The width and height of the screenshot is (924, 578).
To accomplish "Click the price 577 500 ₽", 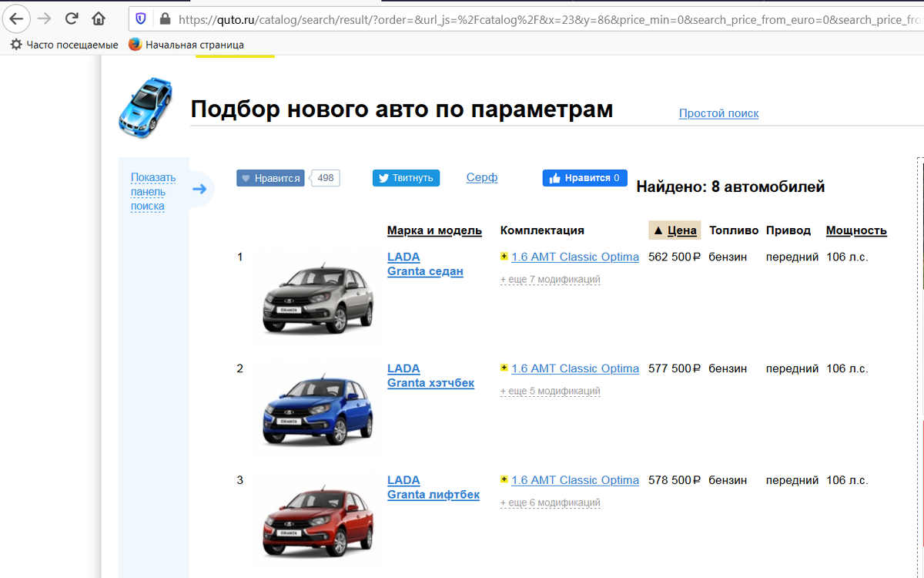I will click(675, 369).
